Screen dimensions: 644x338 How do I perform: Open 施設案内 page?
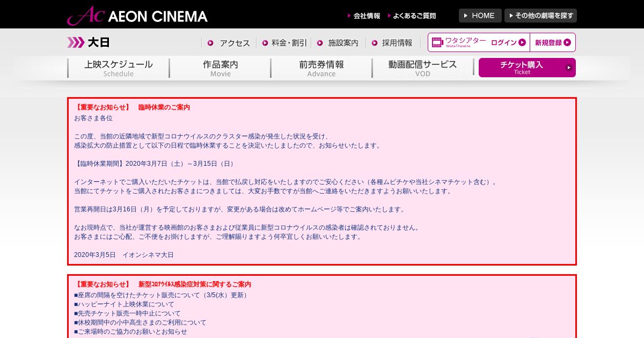338,43
